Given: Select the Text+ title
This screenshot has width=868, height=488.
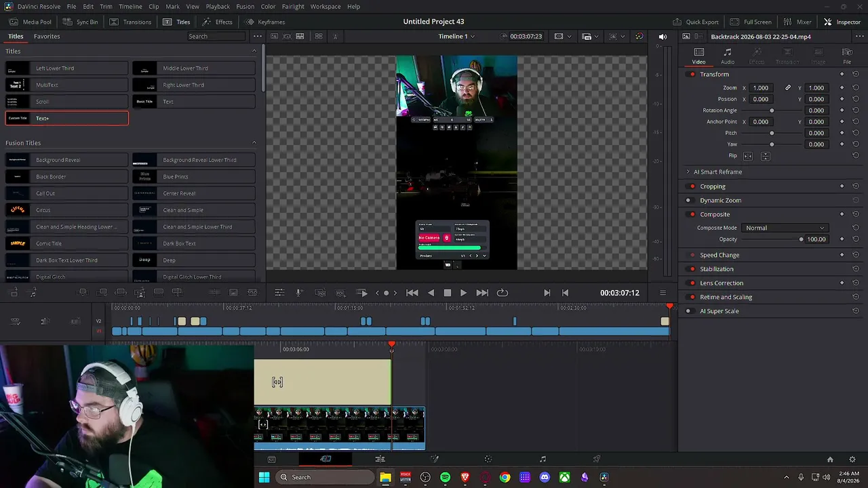Looking at the screenshot, I should pyautogui.click(x=67, y=119).
